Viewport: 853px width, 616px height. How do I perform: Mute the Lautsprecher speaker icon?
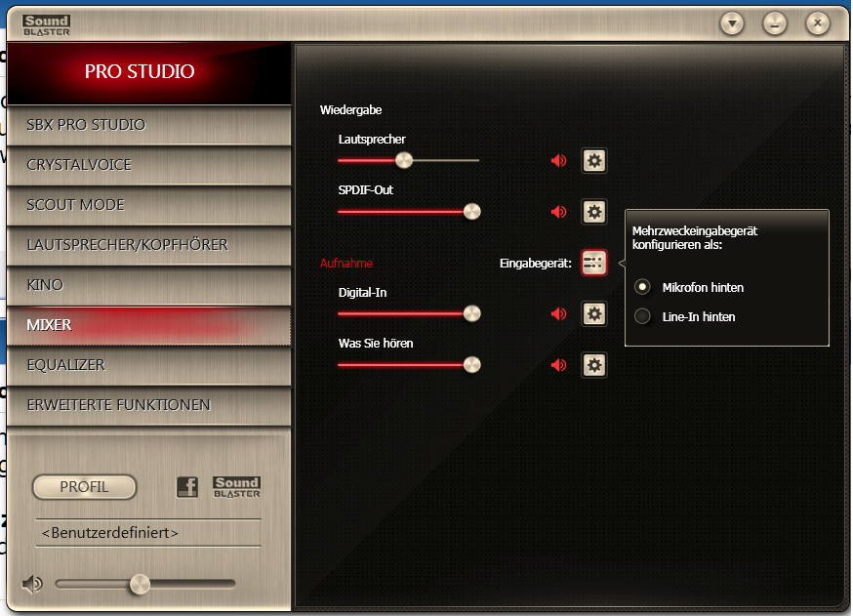pyautogui.click(x=558, y=160)
